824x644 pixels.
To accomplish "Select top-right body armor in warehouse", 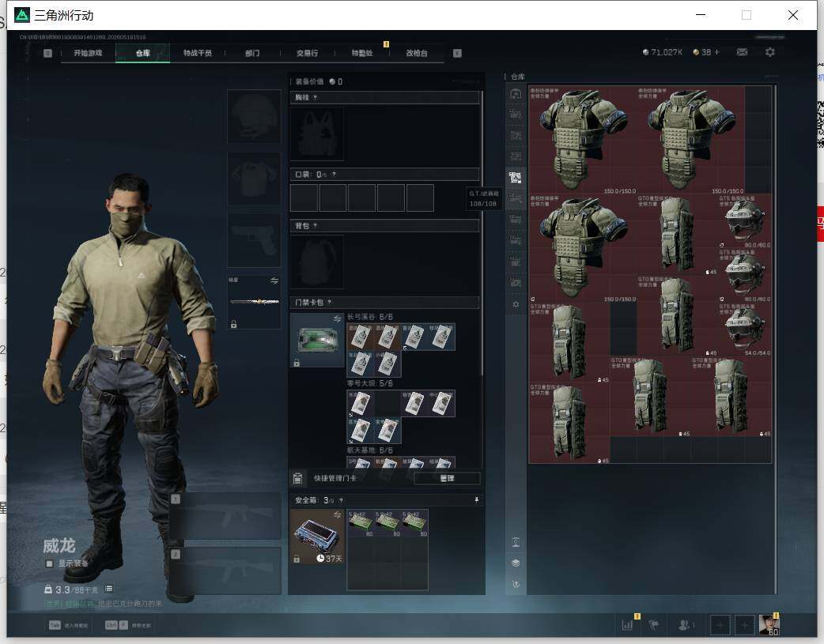I will tap(690, 140).
